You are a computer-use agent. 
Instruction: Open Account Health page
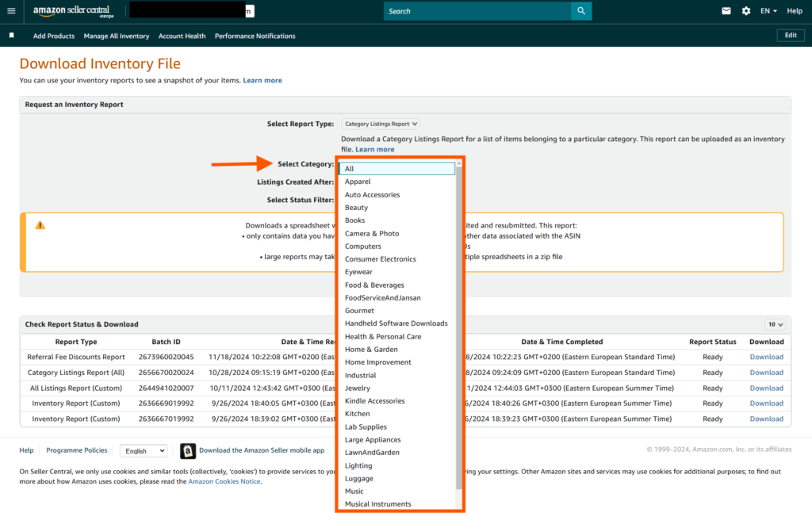coord(182,36)
